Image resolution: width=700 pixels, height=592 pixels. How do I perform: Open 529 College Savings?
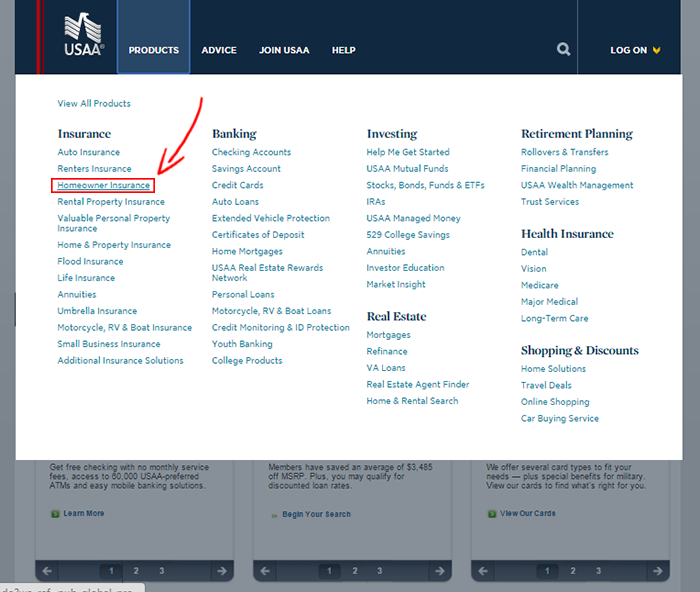pyautogui.click(x=408, y=235)
